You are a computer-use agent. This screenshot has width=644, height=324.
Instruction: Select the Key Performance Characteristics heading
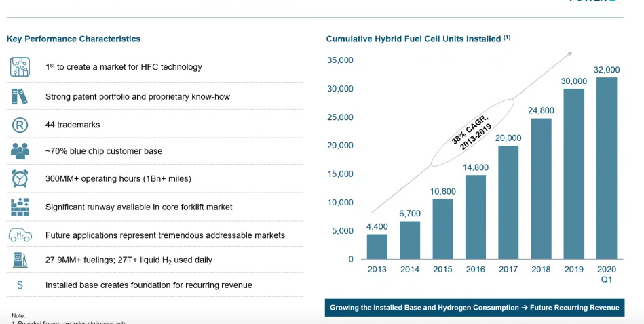coord(73,39)
